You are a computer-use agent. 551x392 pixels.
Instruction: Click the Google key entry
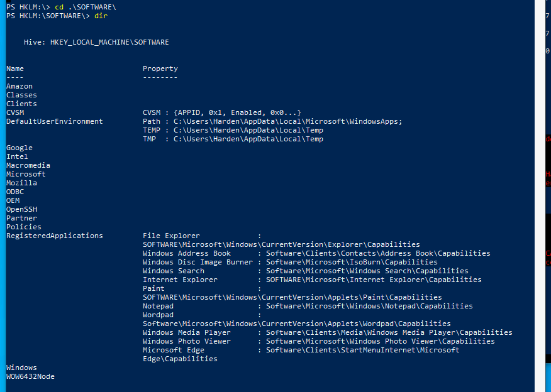(19, 148)
